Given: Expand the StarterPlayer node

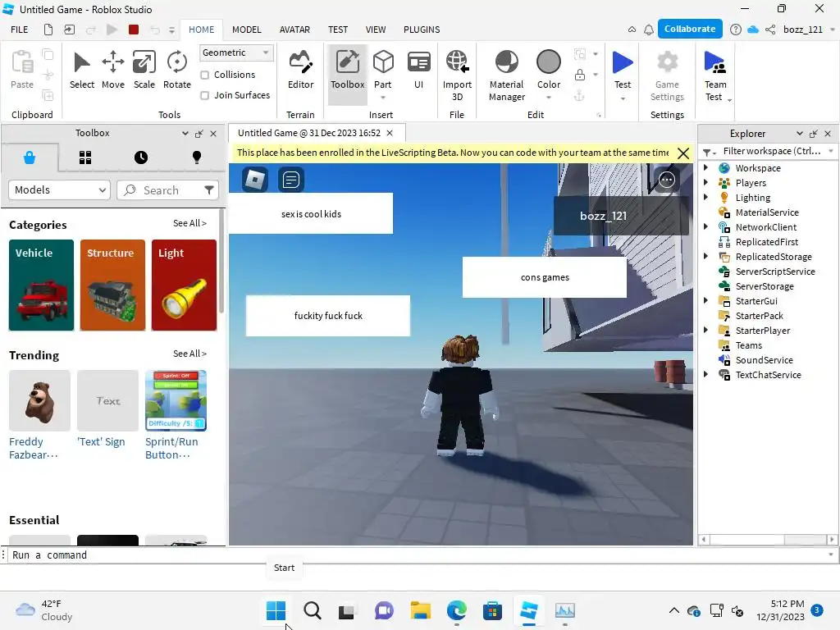Looking at the screenshot, I should [706, 330].
